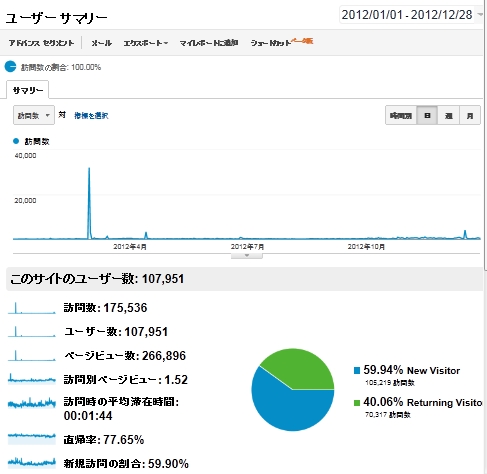Screen dimensions: 487x474
Task: Click the ユーザー数 sparkline thumbnail
Action: (x=32, y=332)
